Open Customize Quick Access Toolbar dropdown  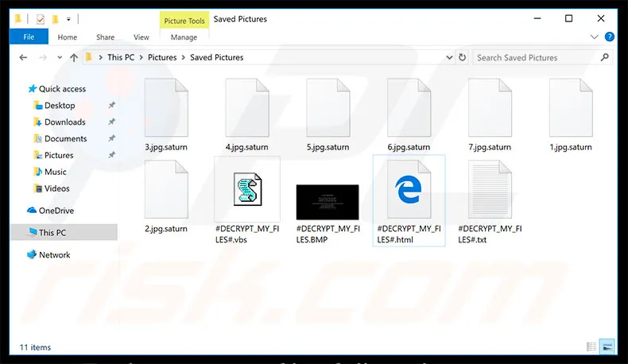68,19
